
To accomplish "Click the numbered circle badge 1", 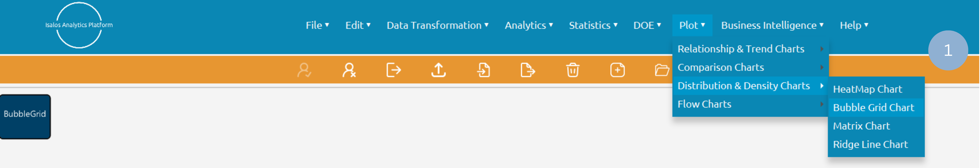I will point(948,50).
